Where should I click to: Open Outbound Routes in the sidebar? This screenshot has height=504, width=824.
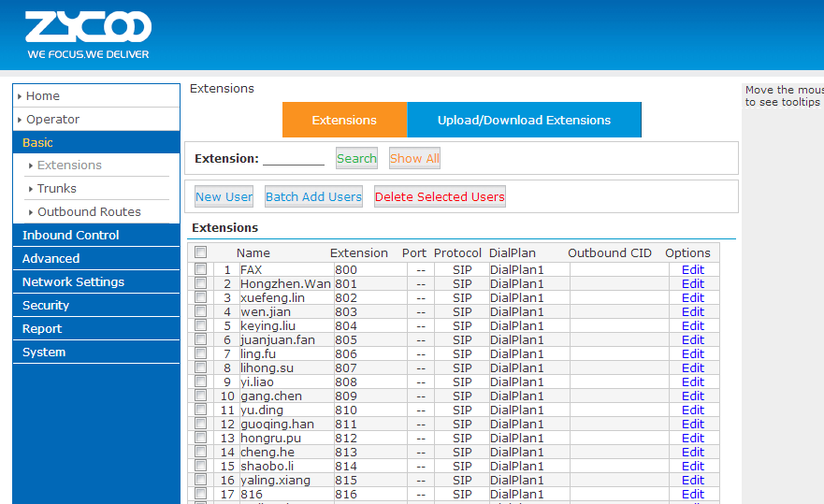click(89, 212)
